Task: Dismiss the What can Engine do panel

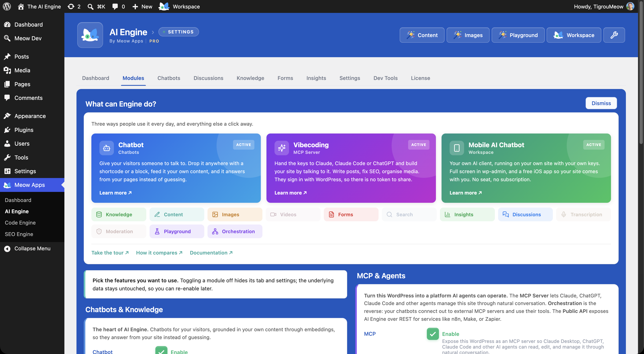Action: tap(601, 103)
